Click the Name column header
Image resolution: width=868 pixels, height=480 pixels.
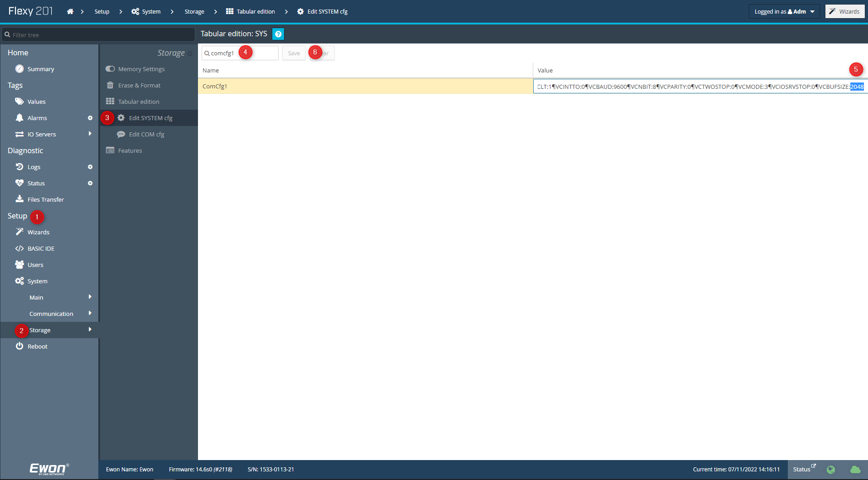[365, 70]
